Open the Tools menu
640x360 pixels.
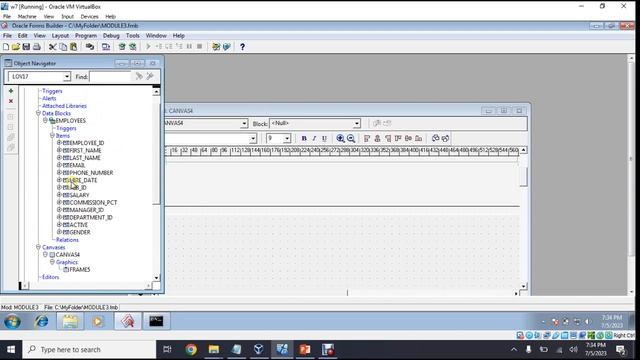point(133,36)
